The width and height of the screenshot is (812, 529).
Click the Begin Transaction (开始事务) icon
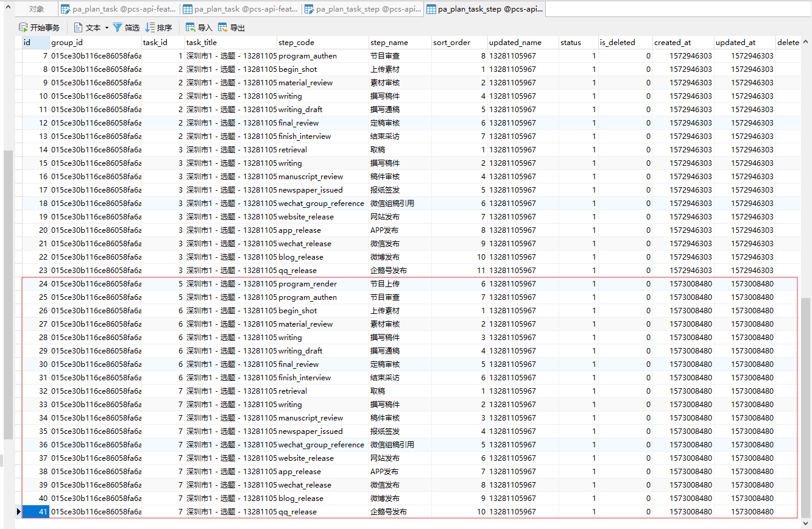[x=23, y=27]
